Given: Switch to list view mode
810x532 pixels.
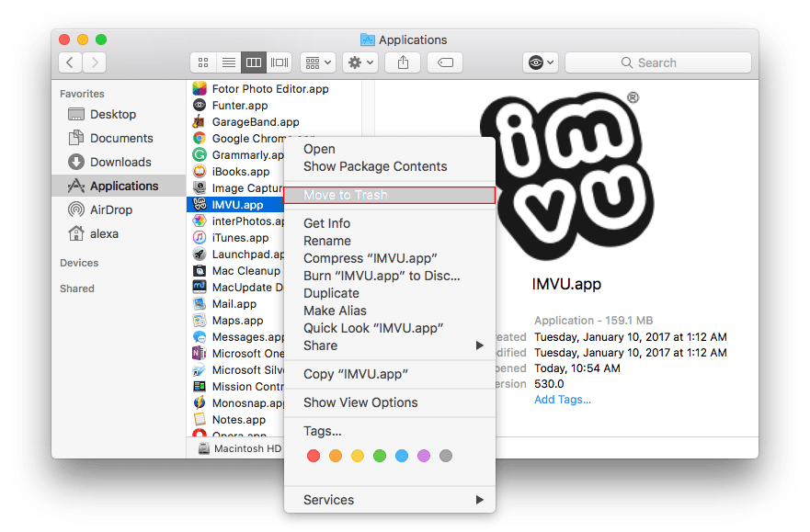Looking at the screenshot, I should point(228,62).
